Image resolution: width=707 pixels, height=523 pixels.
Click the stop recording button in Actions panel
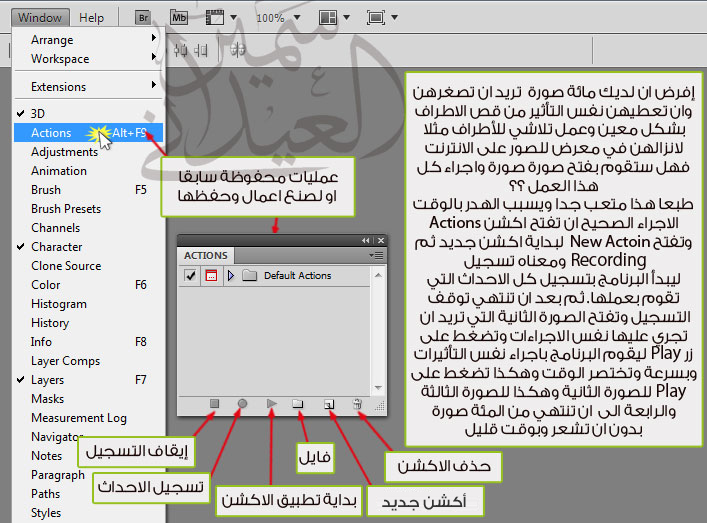[x=214, y=403]
